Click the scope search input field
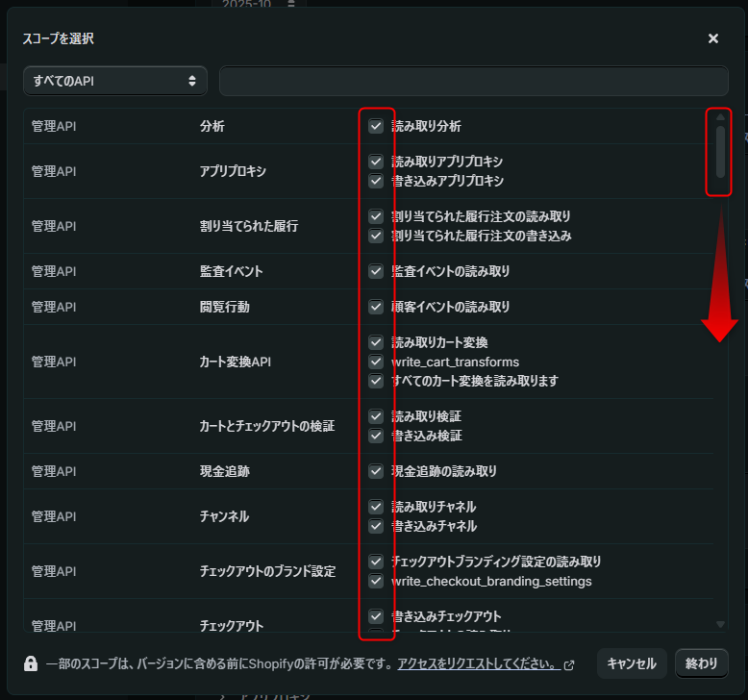 473,81
